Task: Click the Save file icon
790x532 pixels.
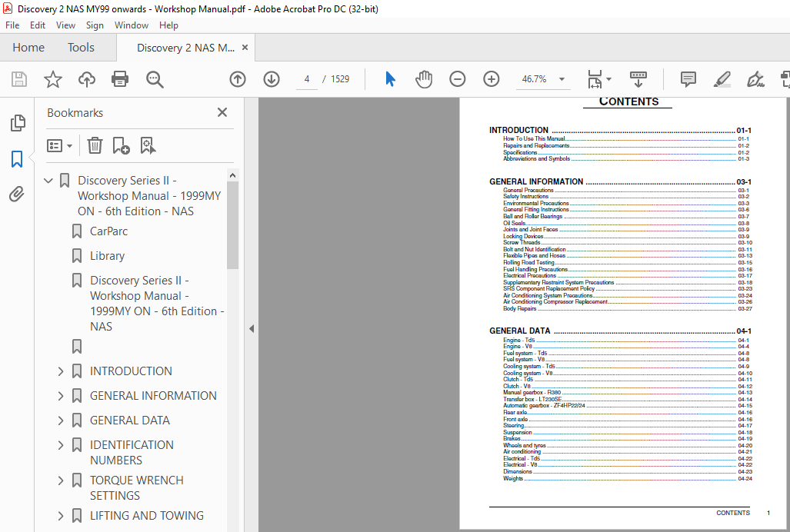Action: 19,79
